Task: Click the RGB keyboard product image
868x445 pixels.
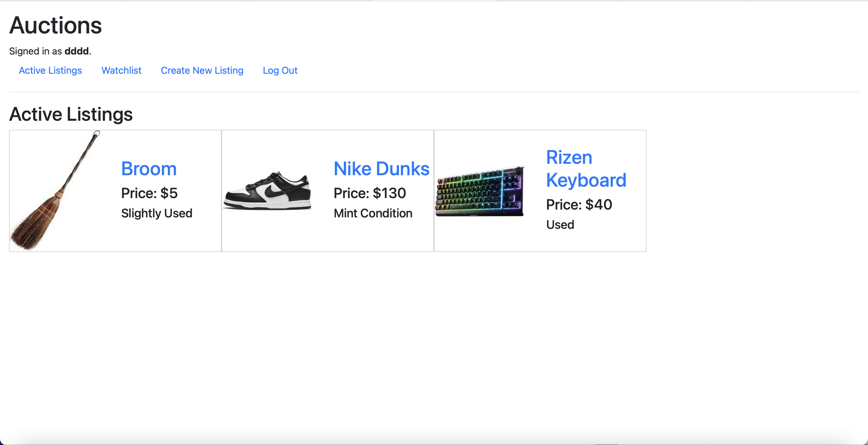Action: click(480, 191)
